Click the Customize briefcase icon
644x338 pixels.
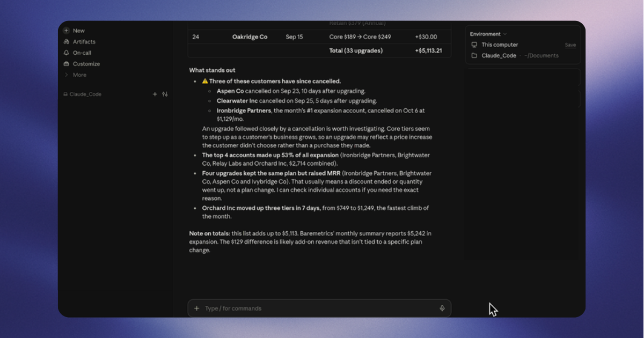click(x=66, y=64)
